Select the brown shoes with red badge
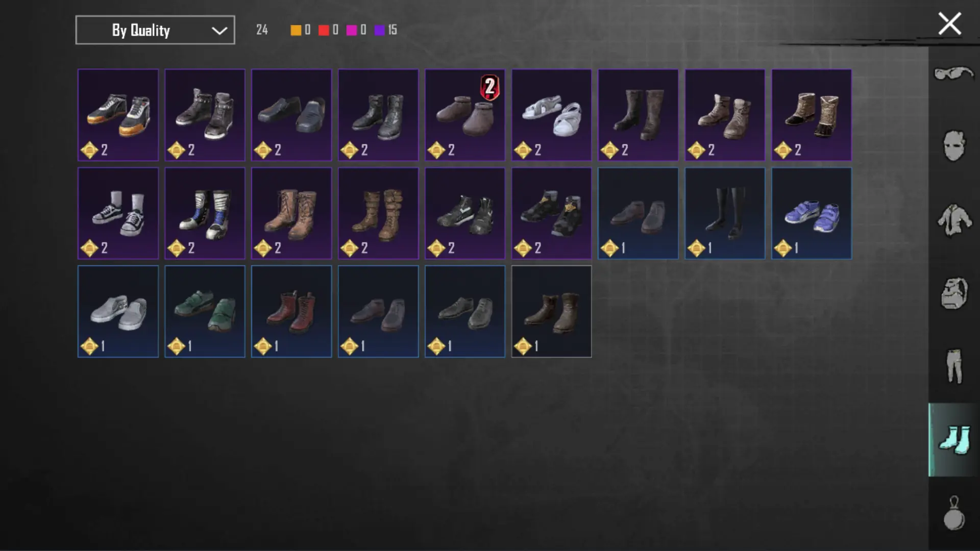Viewport: 980px width, 551px height. pyautogui.click(x=465, y=115)
